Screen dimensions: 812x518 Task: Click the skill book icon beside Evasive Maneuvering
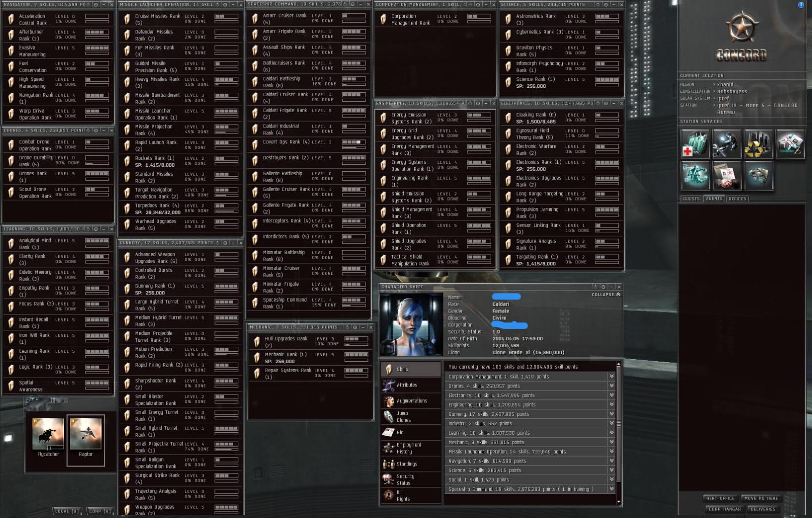click(x=11, y=51)
